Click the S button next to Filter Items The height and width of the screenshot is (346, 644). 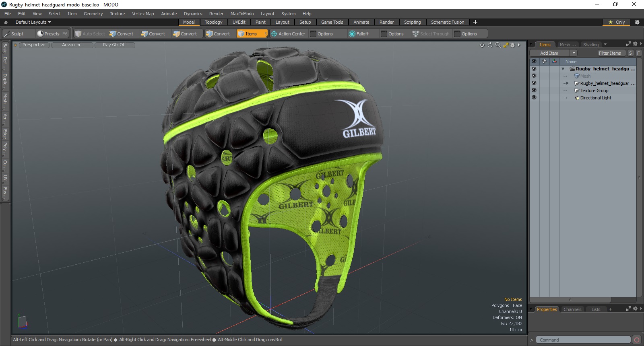[x=630, y=53]
